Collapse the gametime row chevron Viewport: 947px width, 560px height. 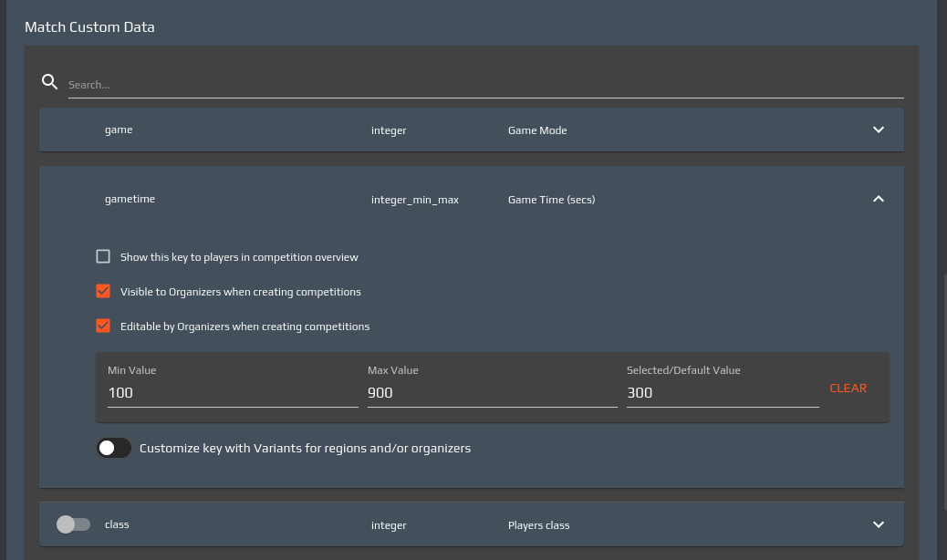point(878,199)
